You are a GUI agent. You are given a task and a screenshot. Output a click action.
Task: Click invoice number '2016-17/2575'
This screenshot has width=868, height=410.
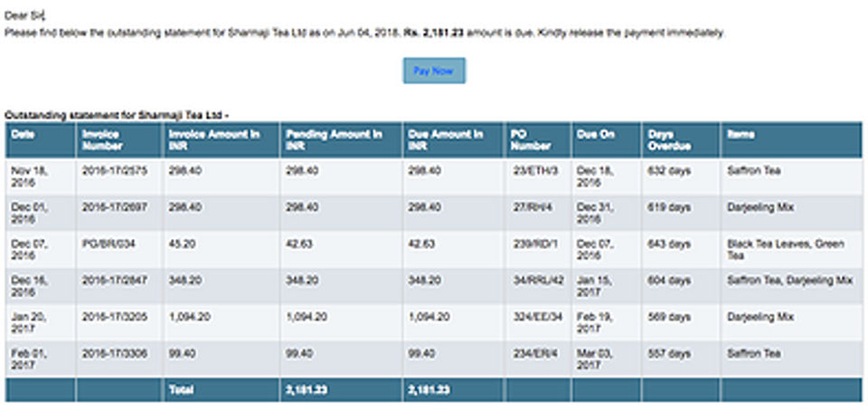click(115, 171)
